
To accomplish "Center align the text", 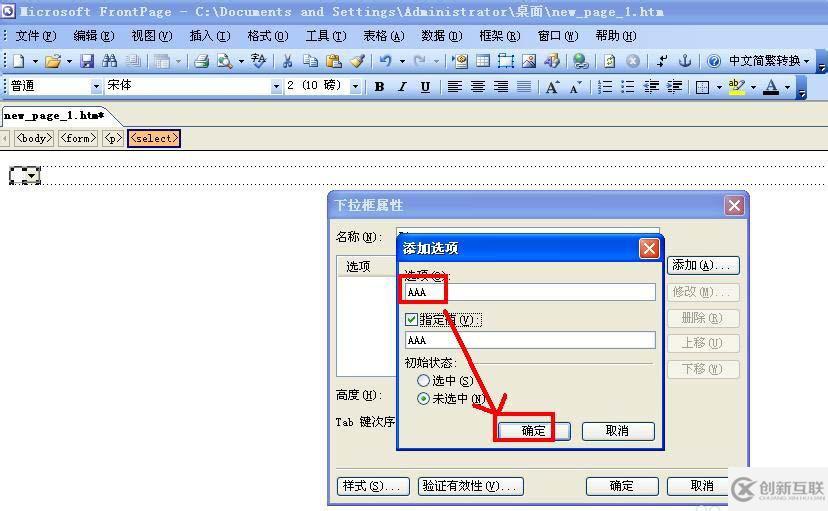I will pos(477,87).
